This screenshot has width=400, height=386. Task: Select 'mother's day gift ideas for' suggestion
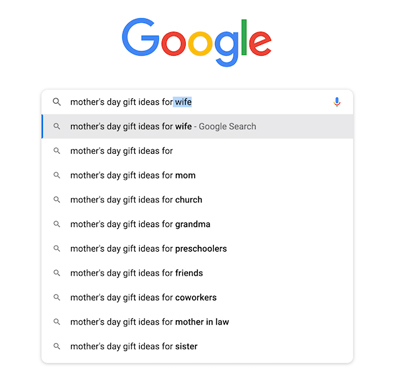tap(197, 151)
